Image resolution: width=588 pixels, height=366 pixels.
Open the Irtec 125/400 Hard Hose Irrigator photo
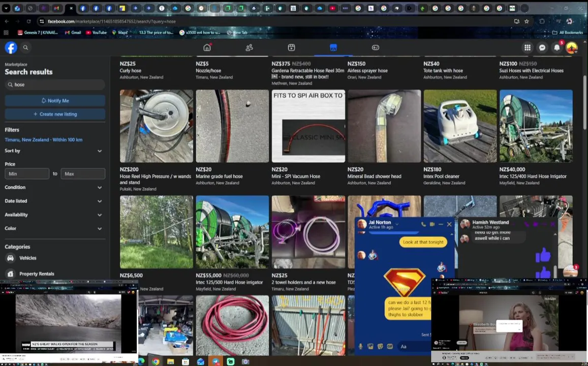point(536,126)
